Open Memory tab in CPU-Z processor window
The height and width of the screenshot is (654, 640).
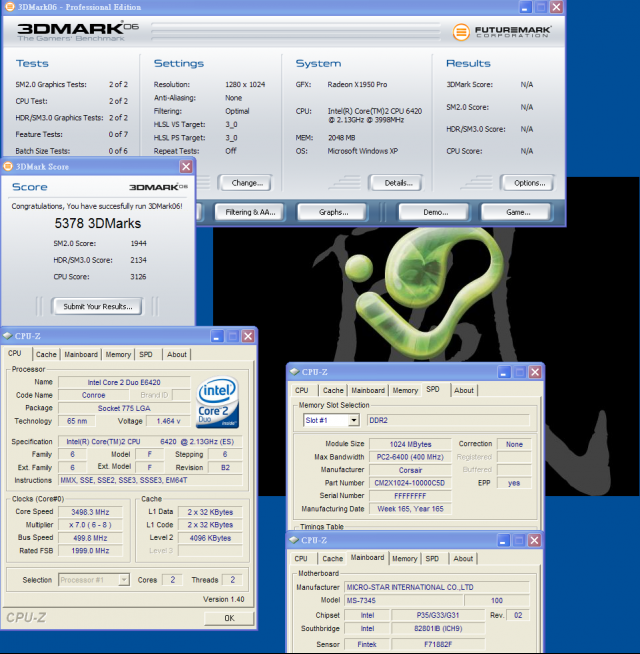(x=118, y=355)
